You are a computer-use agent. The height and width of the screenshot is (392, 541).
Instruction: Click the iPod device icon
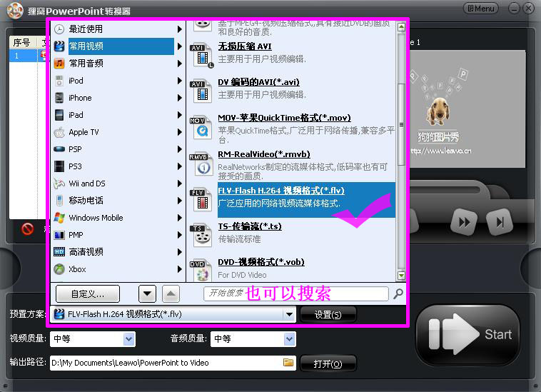pos(59,81)
